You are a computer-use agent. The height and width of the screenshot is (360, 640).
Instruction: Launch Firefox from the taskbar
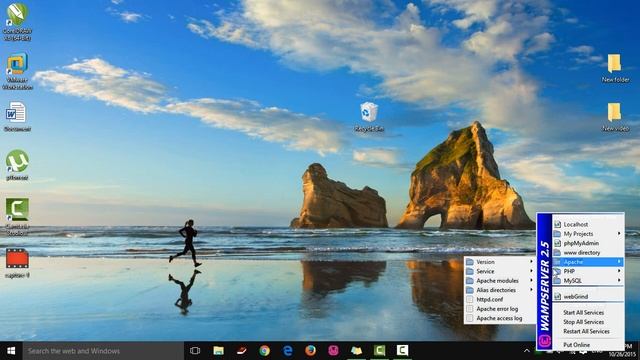[x=311, y=351]
